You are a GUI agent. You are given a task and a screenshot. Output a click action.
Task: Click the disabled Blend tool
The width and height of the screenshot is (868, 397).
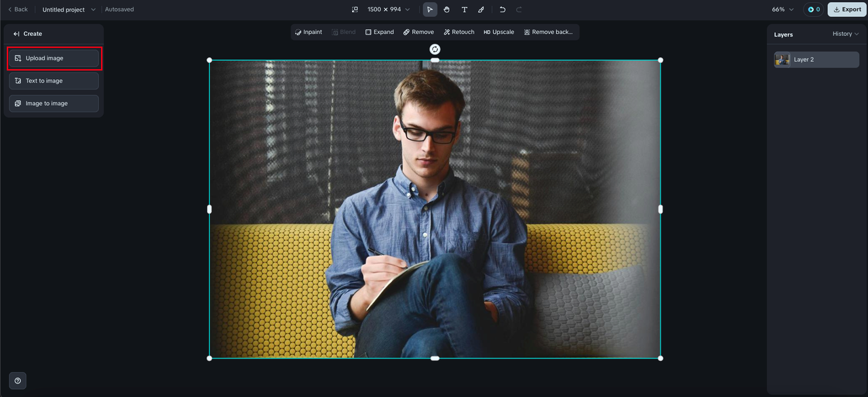coord(344,32)
